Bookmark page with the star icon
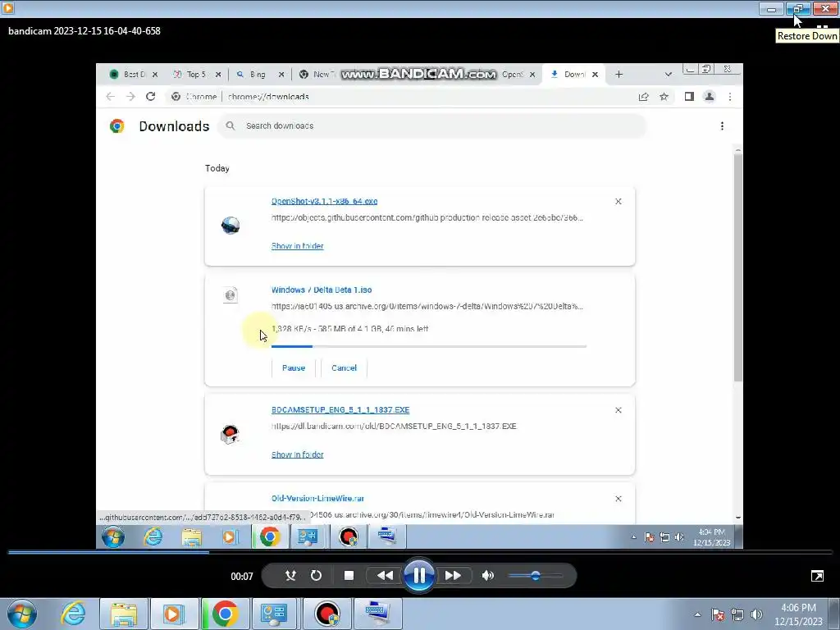The height and width of the screenshot is (630, 840). coord(664,97)
